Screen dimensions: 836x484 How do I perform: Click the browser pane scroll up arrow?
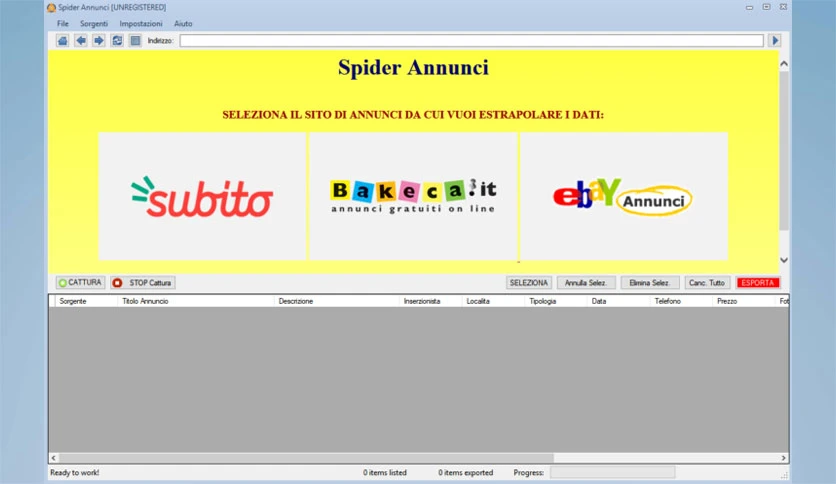pos(784,63)
